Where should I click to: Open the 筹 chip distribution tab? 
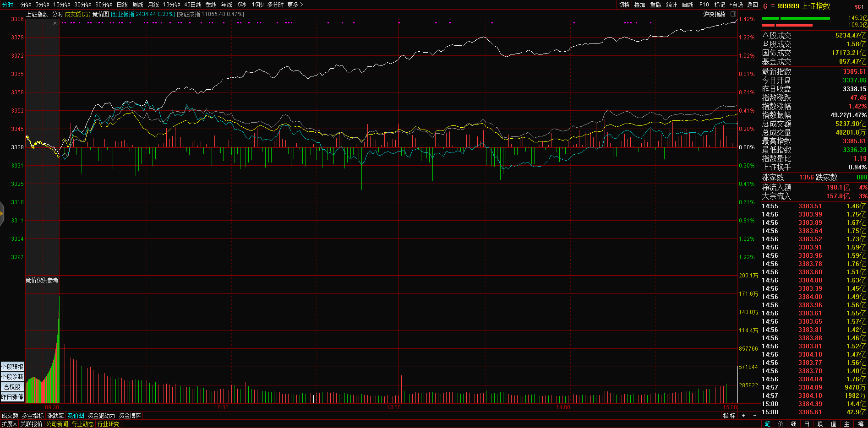coord(860,424)
